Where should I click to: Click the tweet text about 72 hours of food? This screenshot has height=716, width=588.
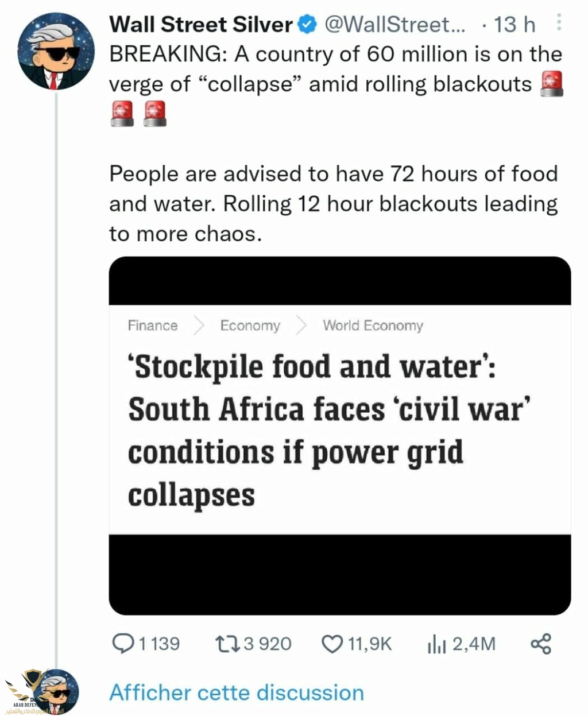pyautogui.click(x=333, y=203)
